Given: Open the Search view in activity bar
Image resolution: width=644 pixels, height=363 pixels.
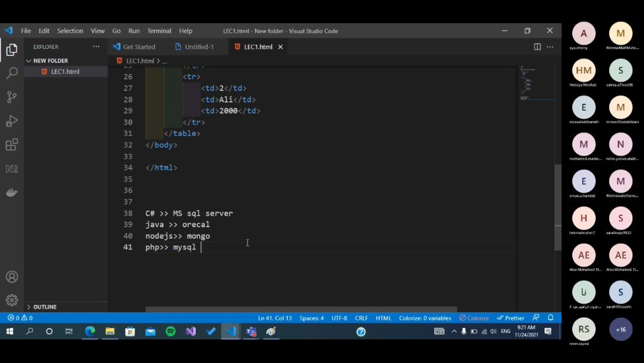Looking at the screenshot, I should [12, 73].
